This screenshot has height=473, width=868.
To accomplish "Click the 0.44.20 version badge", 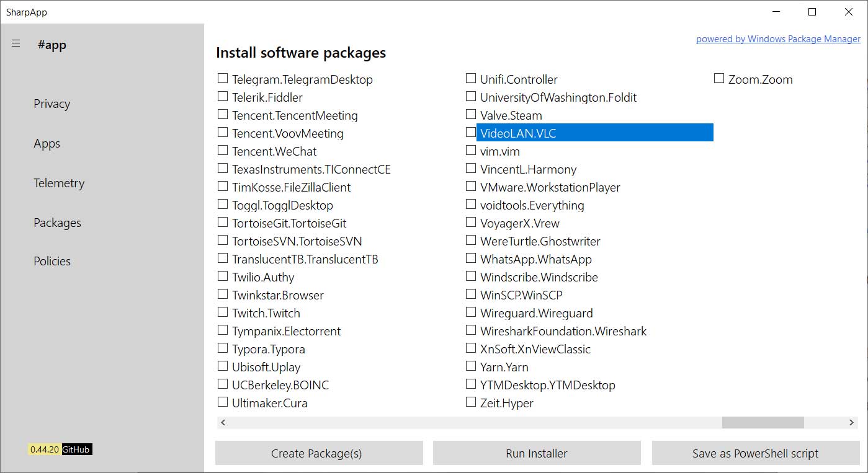I will (x=45, y=449).
